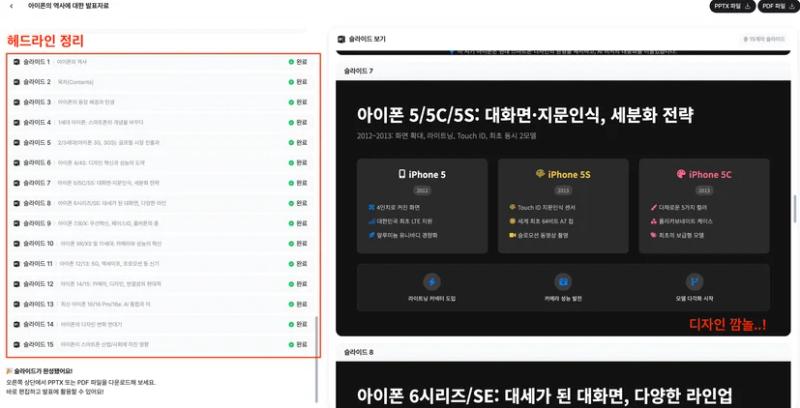Select the 슬라이드 8 list entry
The height and width of the screenshot is (408, 800).
pos(161,203)
